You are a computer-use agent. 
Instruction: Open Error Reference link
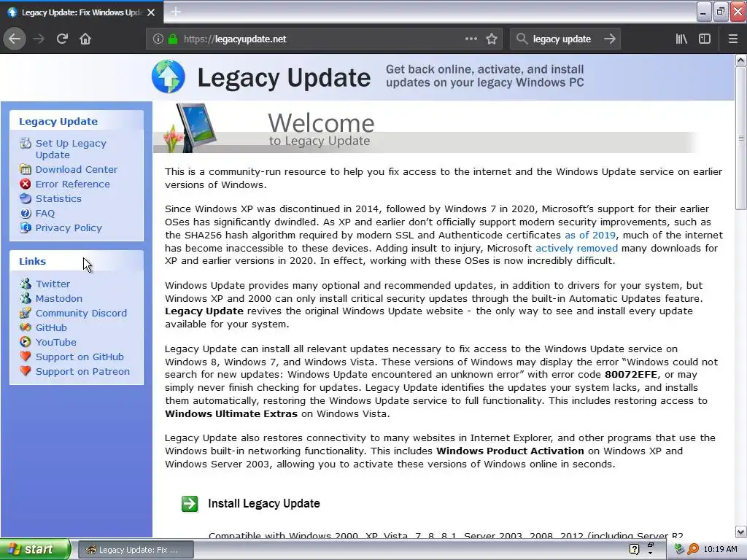pyautogui.click(x=72, y=184)
